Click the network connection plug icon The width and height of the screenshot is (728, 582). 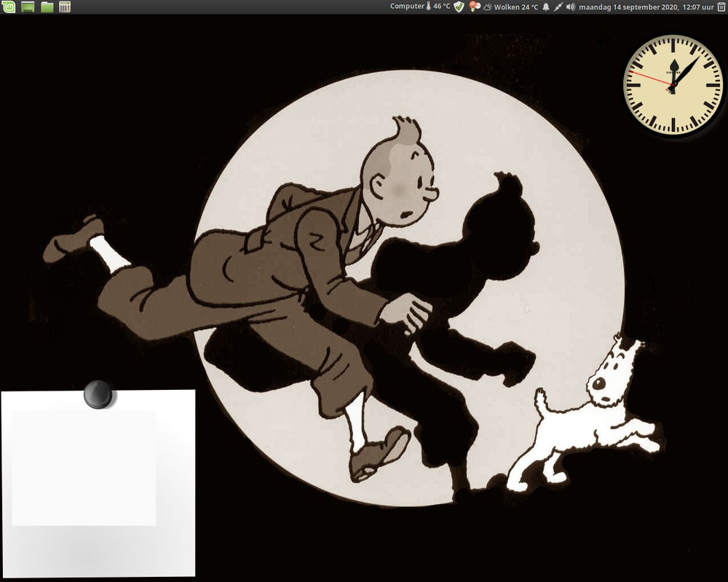coord(558,7)
